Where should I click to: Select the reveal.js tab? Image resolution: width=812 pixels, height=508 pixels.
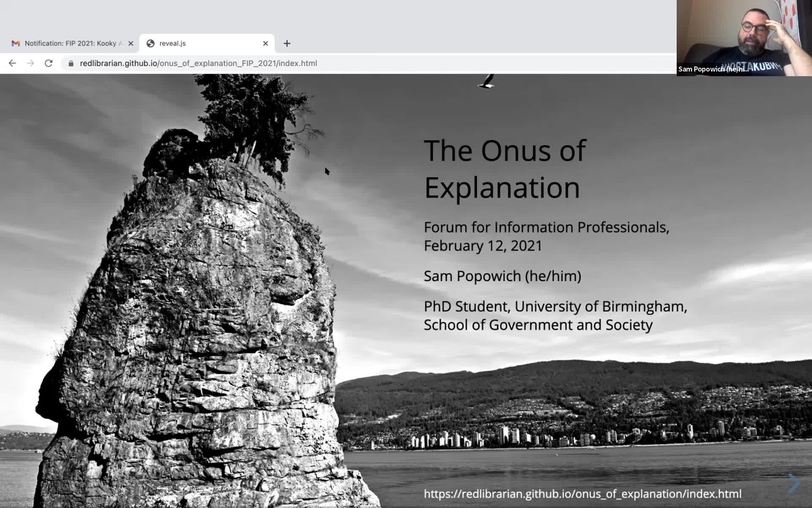tap(207, 43)
